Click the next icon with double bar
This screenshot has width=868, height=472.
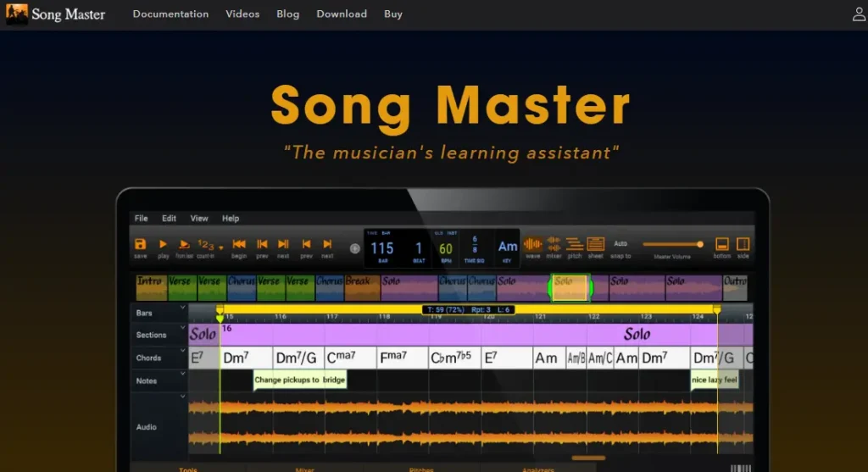tap(283, 244)
